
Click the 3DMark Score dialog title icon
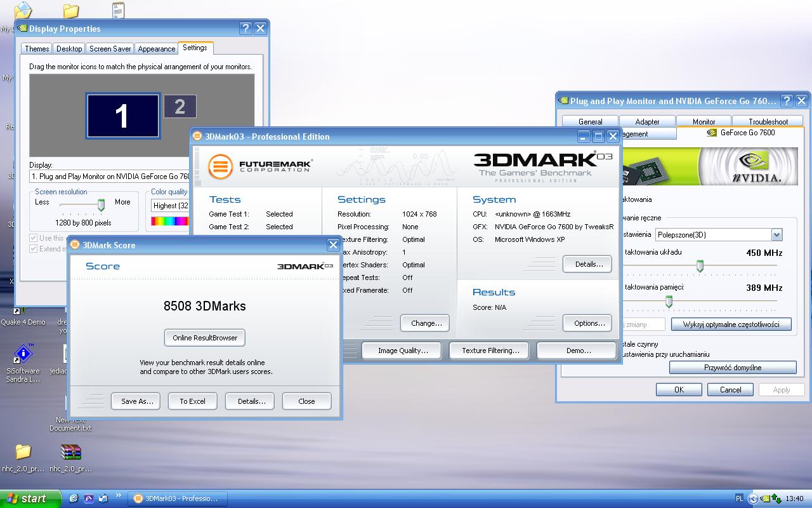(75, 245)
